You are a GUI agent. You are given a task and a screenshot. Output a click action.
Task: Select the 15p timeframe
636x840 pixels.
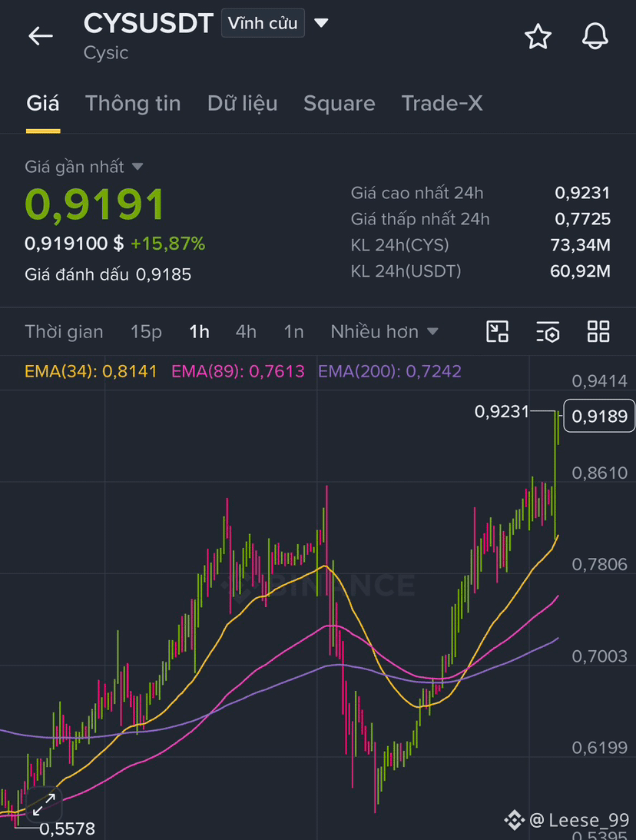coord(146,331)
